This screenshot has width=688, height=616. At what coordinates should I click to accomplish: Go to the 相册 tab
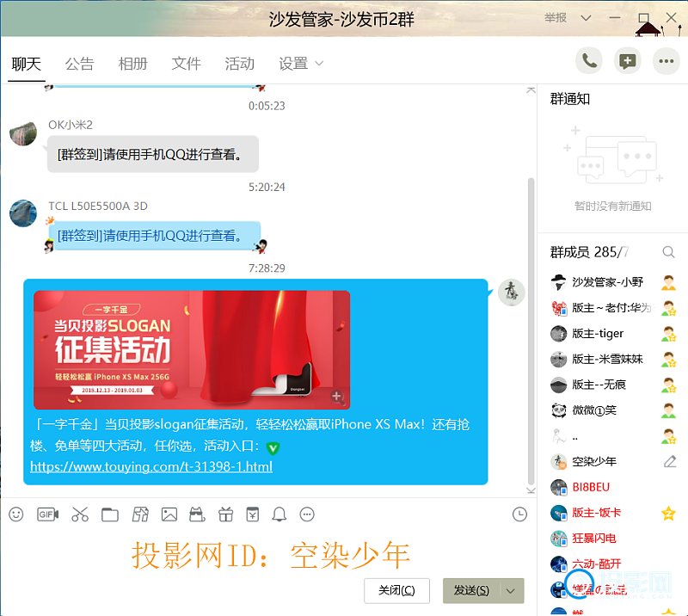pyautogui.click(x=133, y=65)
